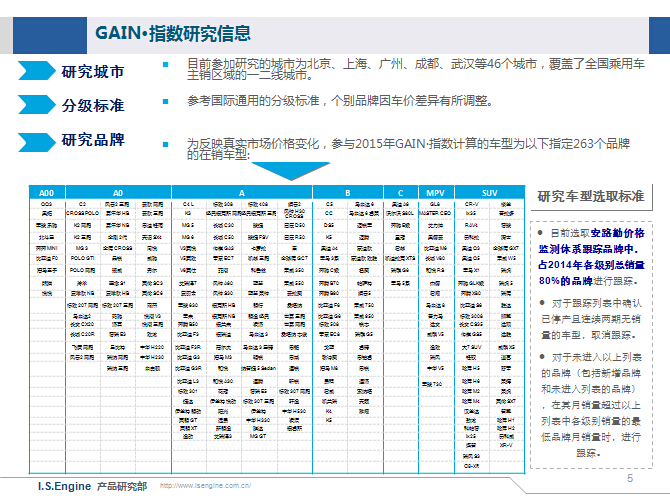
Task: Click the bullet about 已停产且连续两期无销量
Action: pos(591,319)
